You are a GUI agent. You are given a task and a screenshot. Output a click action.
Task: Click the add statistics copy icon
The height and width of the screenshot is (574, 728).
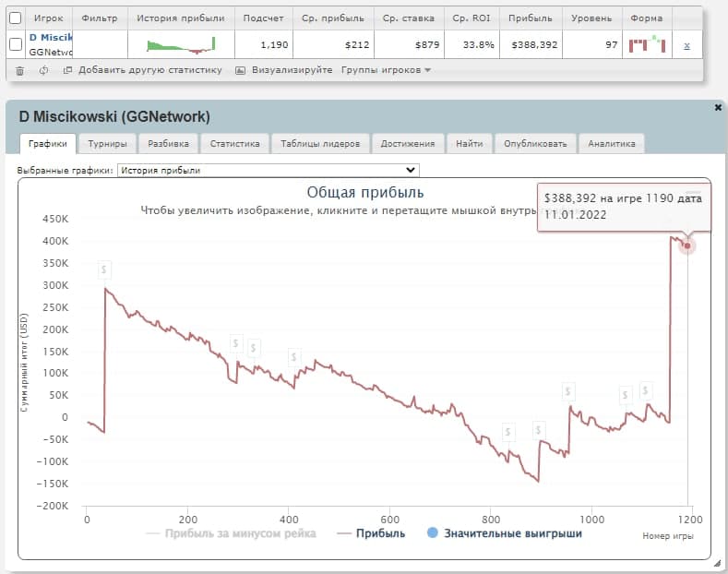coord(67,70)
